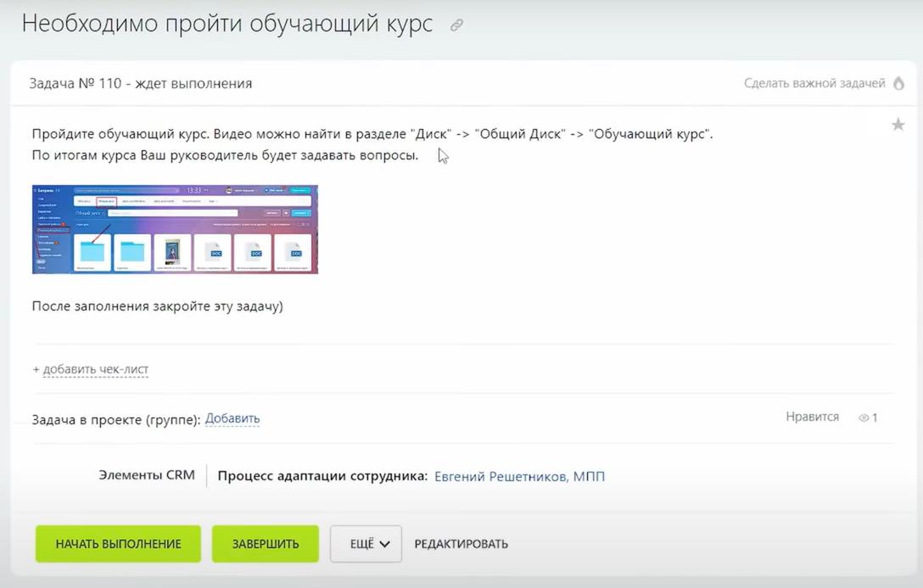Viewport: 923px width, 588px height.
Task: Click the flame icon for important task
Action: (x=899, y=83)
